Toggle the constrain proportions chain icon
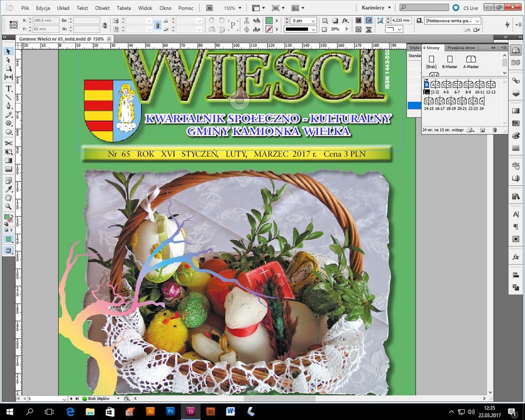Image resolution: width=525 pixels, height=420 pixels. point(158,25)
